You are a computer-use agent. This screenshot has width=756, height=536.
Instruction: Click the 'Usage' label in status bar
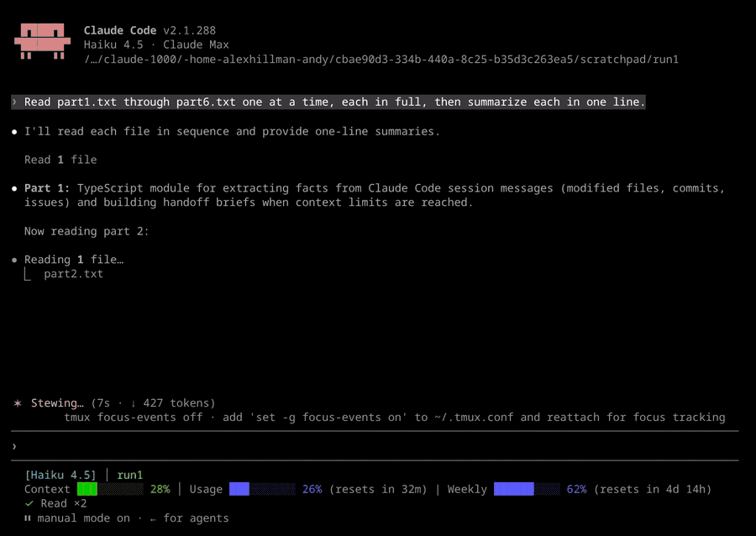(x=206, y=489)
